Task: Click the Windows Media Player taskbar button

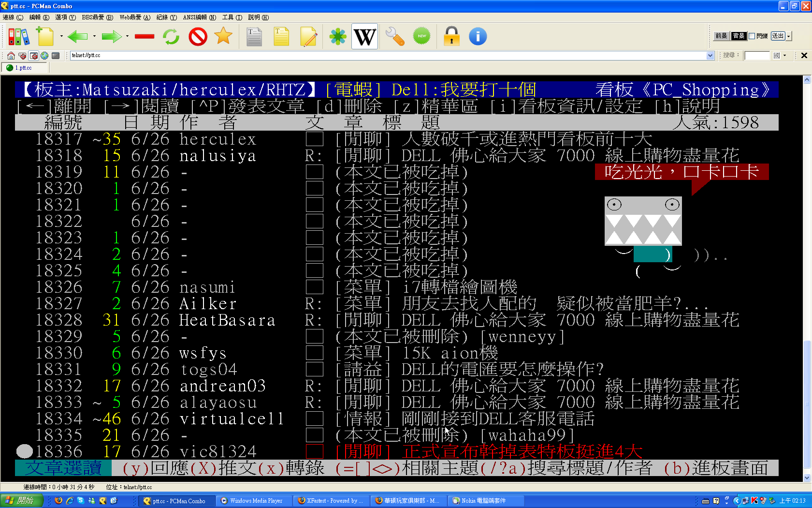Action: [252, 501]
